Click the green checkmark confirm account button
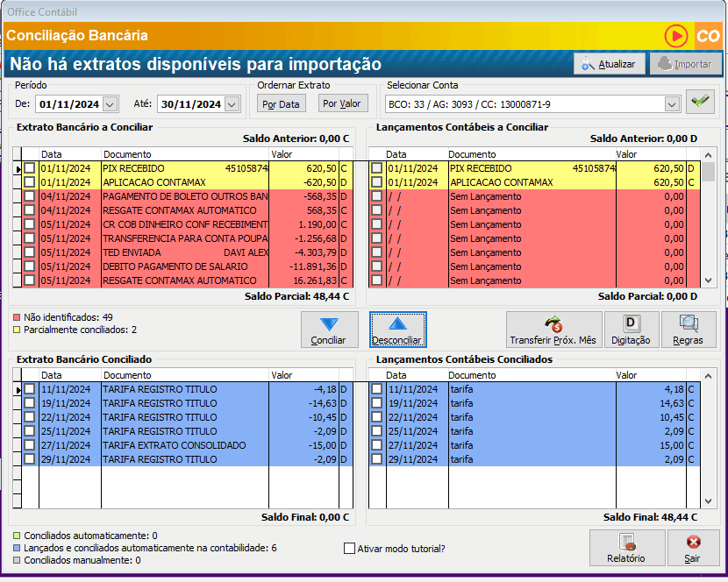 point(699,103)
